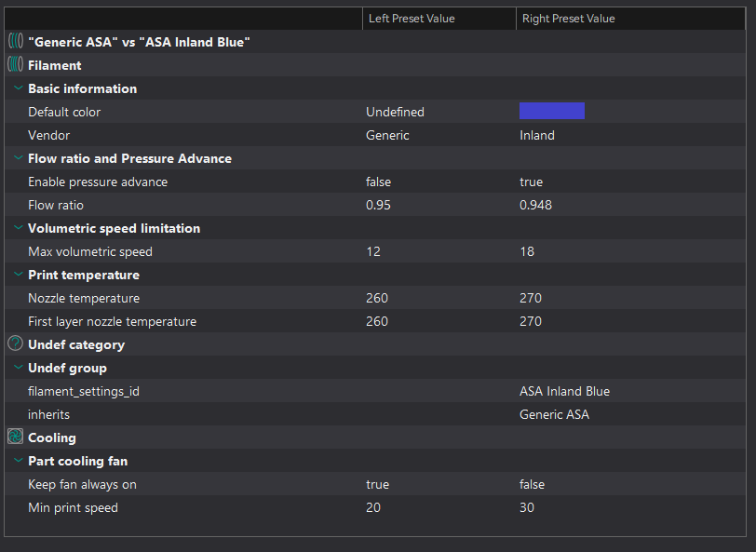Collapse the Part cooling fan group

click(19, 461)
